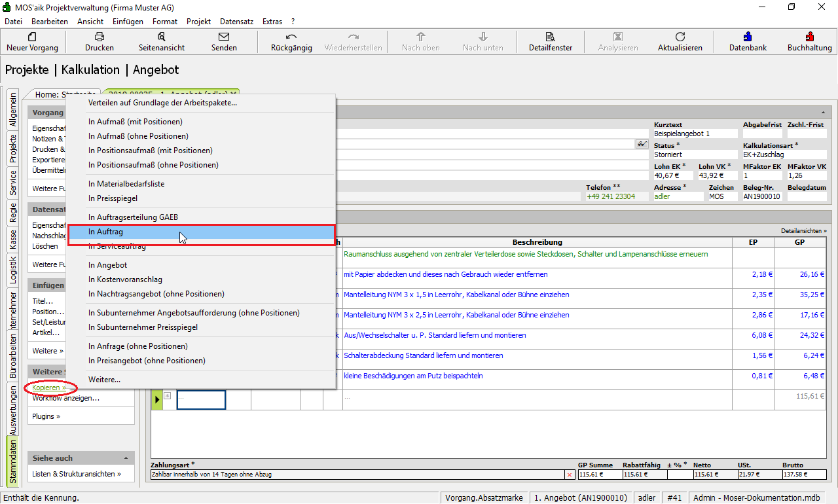Click the Senden envelope icon
This screenshot has width=838, height=504.
pyautogui.click(x=224, y=37)
